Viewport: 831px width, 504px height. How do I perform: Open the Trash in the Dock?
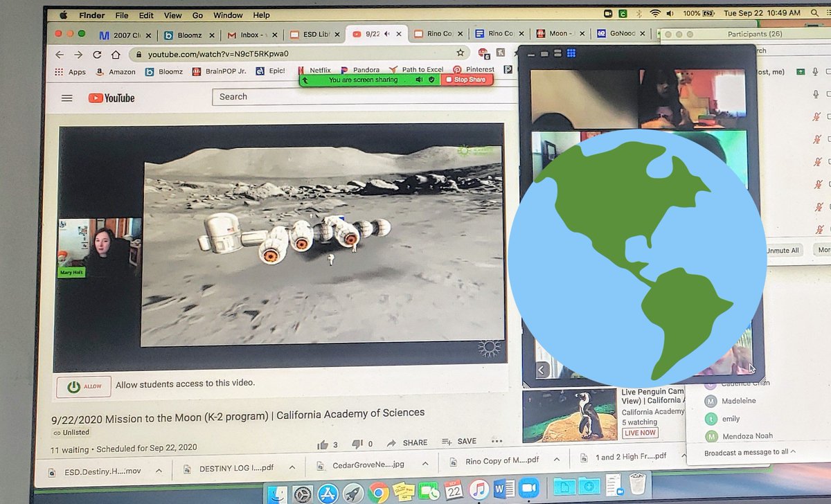click(638, 485)
